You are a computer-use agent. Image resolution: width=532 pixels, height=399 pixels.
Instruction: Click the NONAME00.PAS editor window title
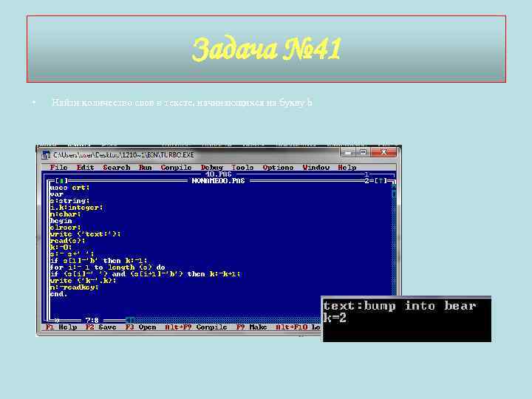click(x=218, y=181)
